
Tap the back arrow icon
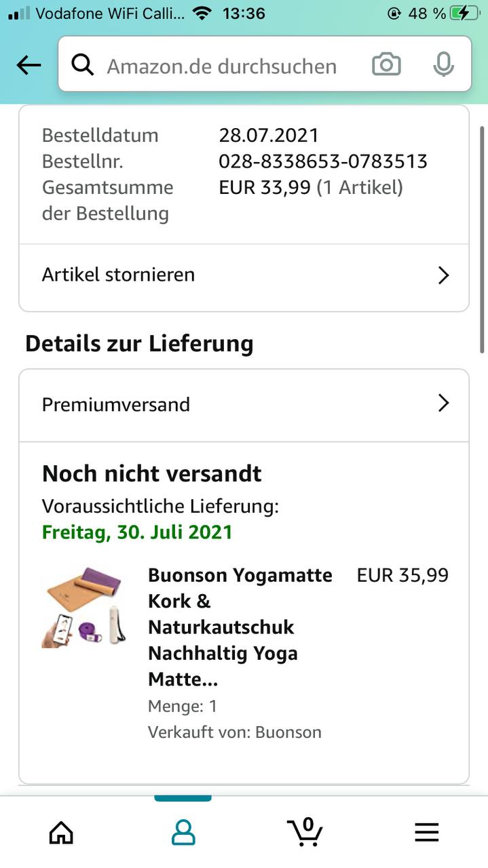(x=29, y=65)
